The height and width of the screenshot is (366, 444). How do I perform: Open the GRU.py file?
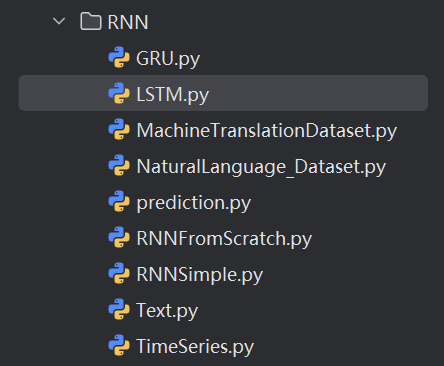tap(168, 59)
